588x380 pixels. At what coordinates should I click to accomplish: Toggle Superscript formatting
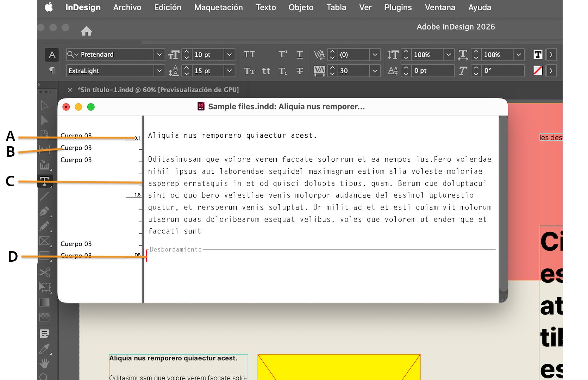tap(283, 54)
